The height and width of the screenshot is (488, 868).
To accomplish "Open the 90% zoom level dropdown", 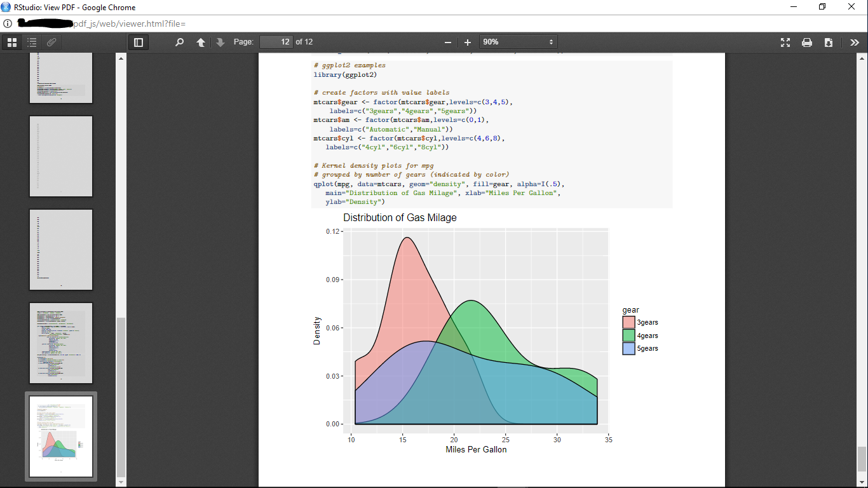I will 518,43.
